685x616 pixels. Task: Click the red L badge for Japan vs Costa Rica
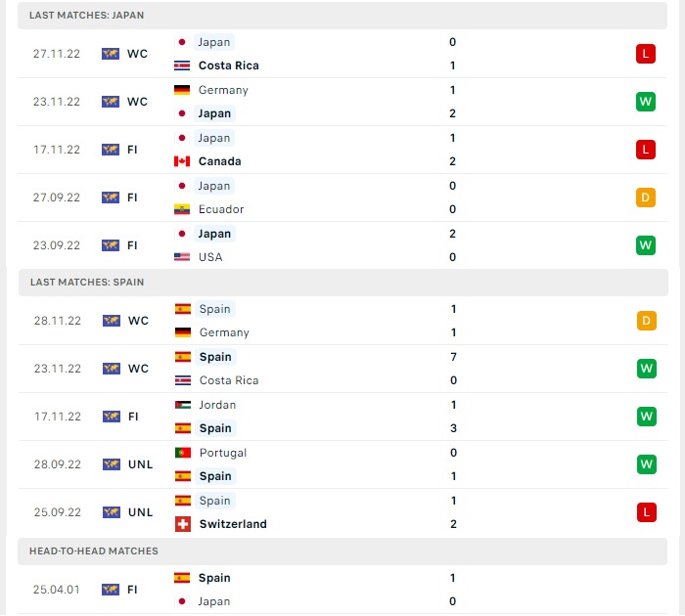click(645, 54)
